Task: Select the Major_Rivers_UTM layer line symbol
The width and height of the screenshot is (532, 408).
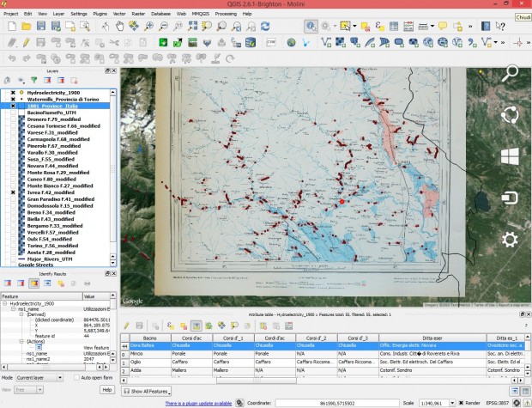Action: [x=21, y=259]
